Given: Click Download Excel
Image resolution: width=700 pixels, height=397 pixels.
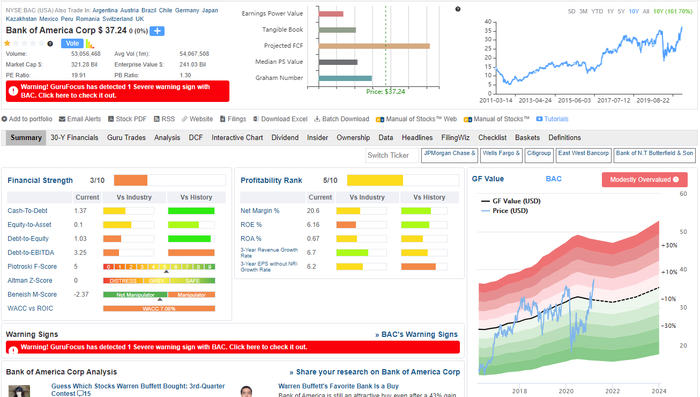Looking at the screenshot, I should pos(280,119).
